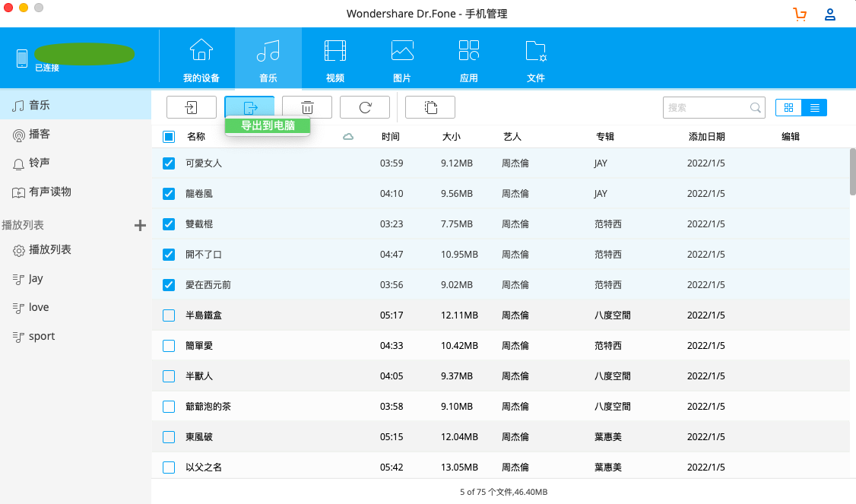Open the sport playlist
Screen dimensions: 856x504
pyautogui.click(x=75, y=336)
